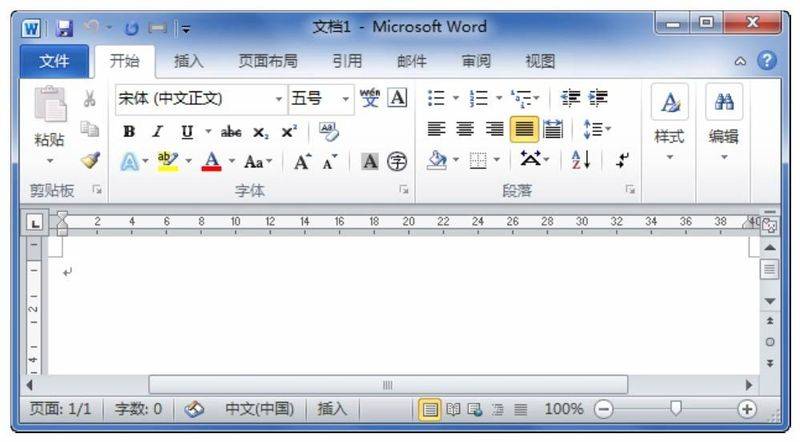Click the Asian Layout icon
The width and height of the screenshot is (800, 442).
[533, 160]
